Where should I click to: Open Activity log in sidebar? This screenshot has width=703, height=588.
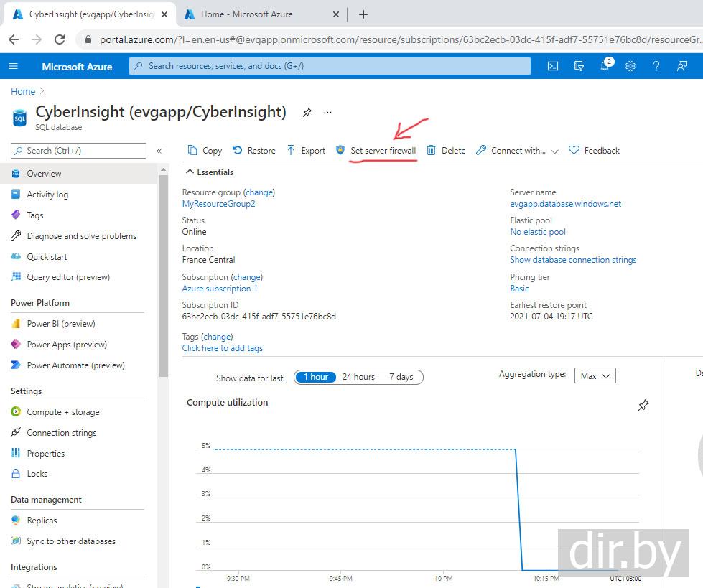[x=47, y=195]
